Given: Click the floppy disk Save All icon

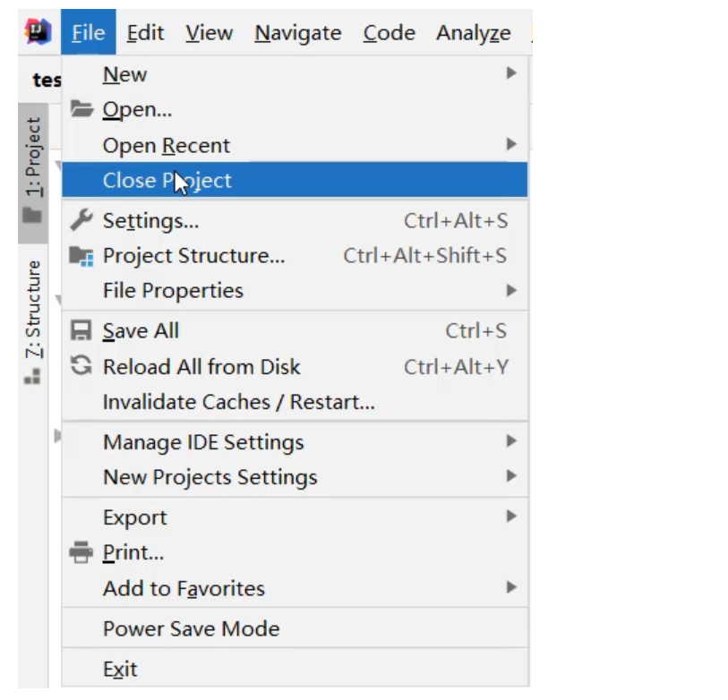Looking at the screenshot, I should point(81,330).
